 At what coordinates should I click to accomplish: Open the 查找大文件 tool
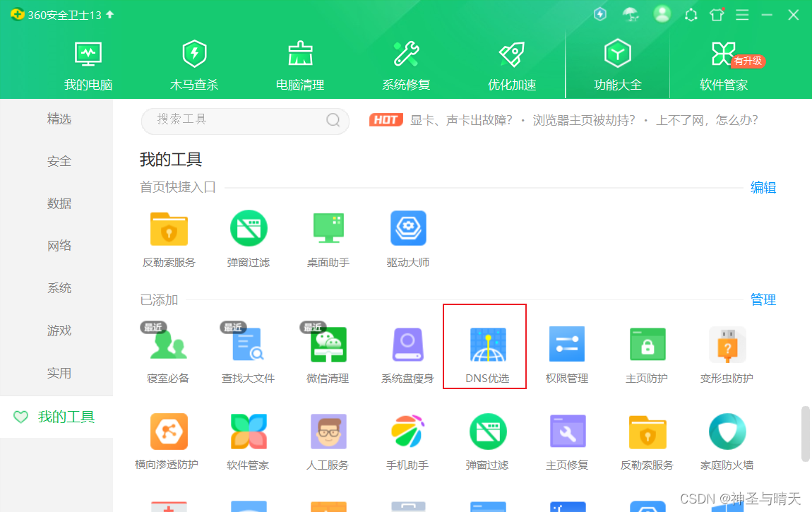pos(248,346)
